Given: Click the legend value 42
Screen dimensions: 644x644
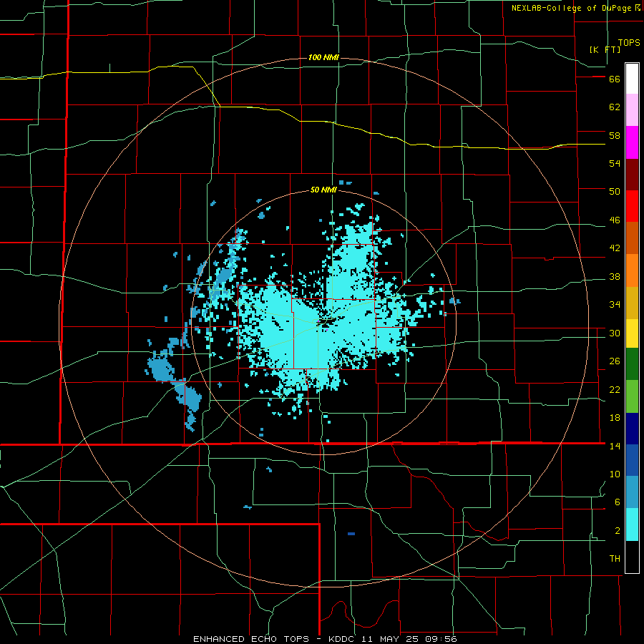Looking at the screenshot, I should coord(615,248).
